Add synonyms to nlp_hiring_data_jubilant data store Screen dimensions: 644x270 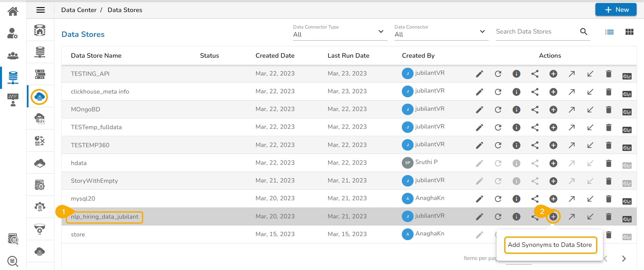click(x=553, y=217)
